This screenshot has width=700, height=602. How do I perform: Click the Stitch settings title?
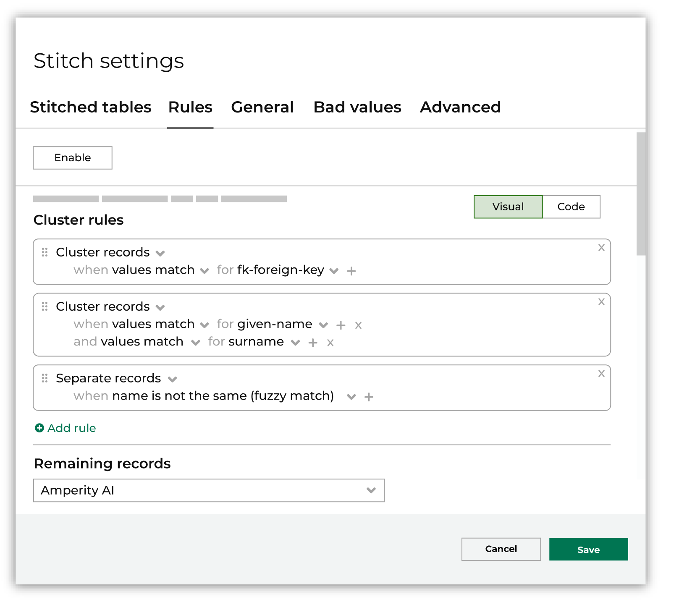click(x=109, y=61)
